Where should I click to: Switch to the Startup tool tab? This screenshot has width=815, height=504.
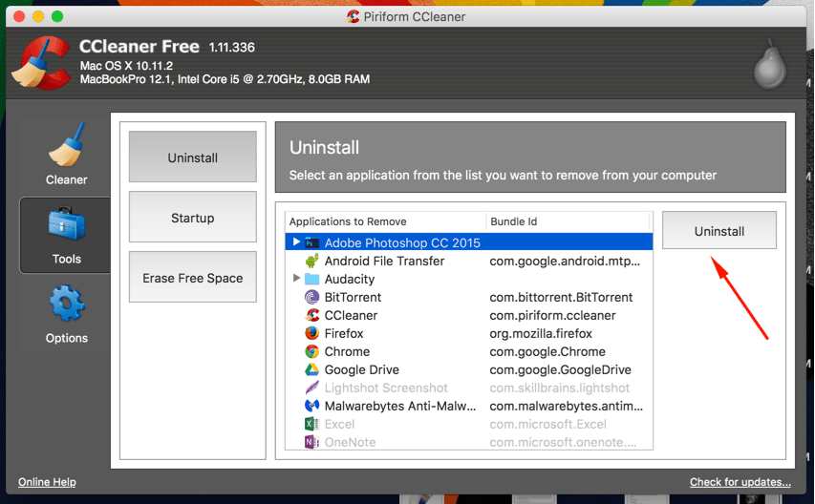coord(193,217)
